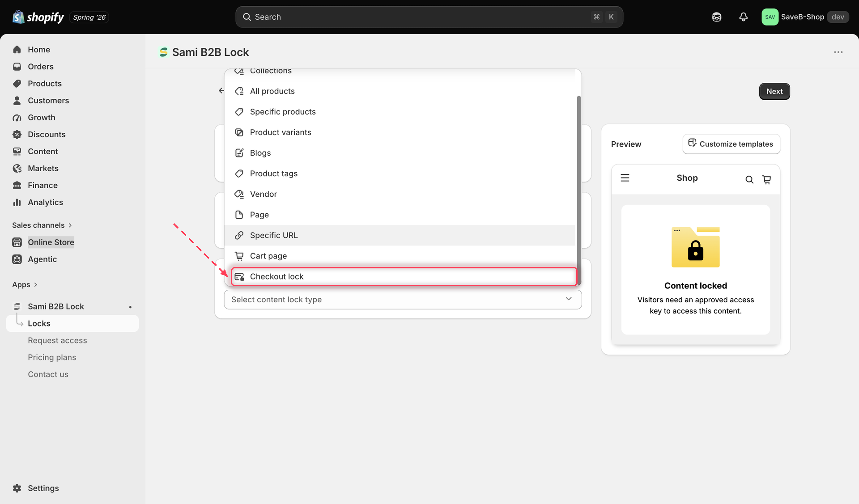
Task: Click the Next button
Action: click(774, 91)
